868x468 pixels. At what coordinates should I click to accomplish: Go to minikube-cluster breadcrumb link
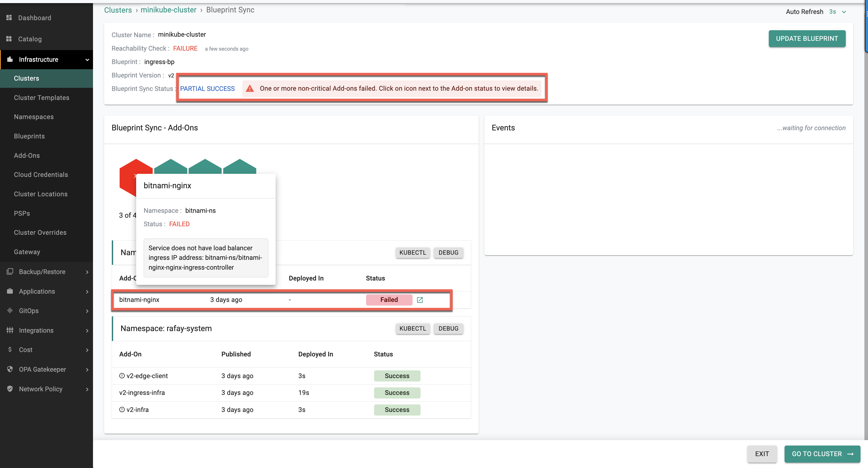click(168, 10)
